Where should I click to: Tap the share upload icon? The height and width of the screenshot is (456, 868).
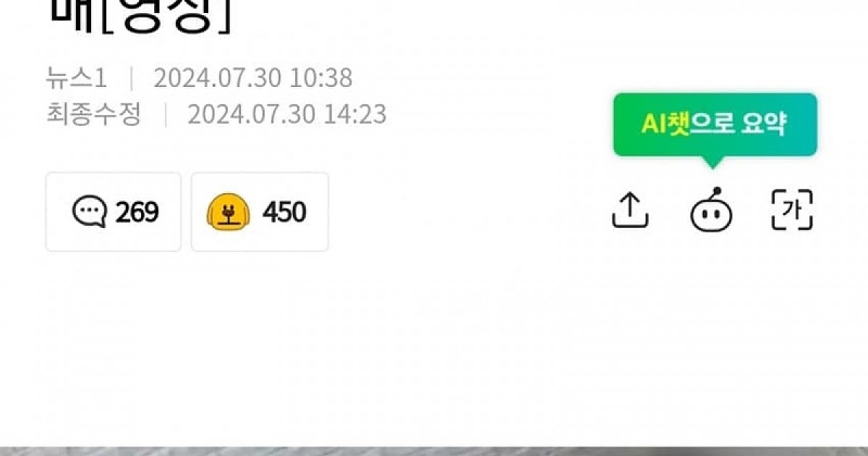[x=630, y=211]
